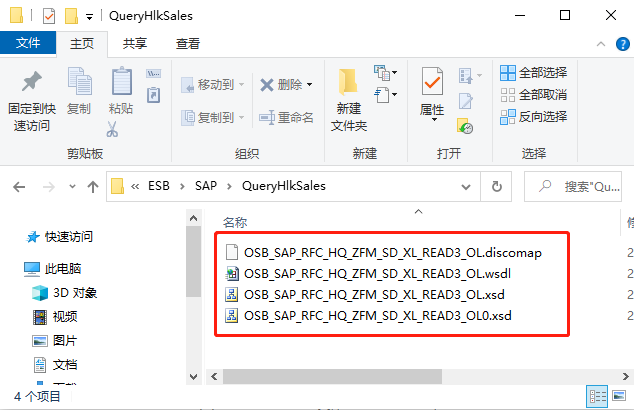
Task: Open Pictures folder in sidebar
Action: click(x=55, y=341)
